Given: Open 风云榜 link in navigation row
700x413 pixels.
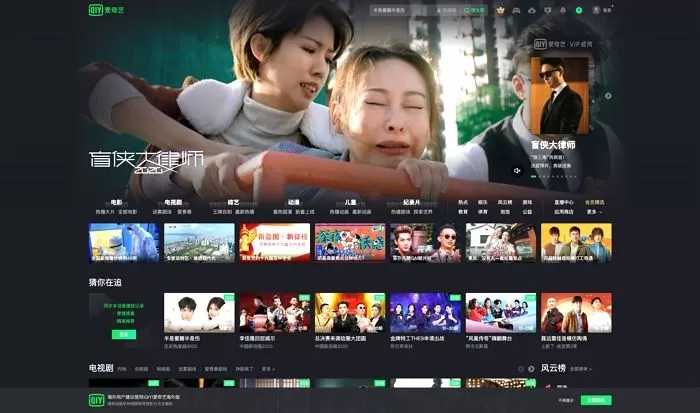Looking at the screenshot, I should tap(505, 202).
